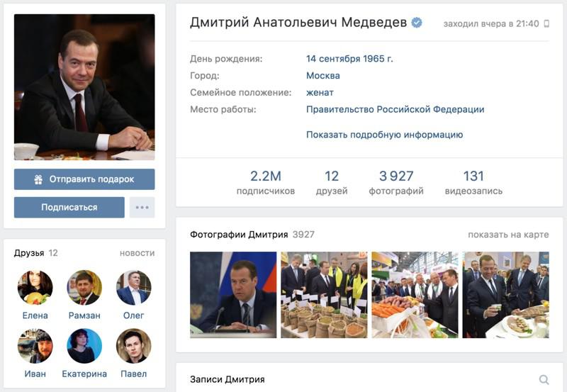567x392 pixels.
Task: Open the first photo thumbnail with flag
Action: [x=233, y=295]
